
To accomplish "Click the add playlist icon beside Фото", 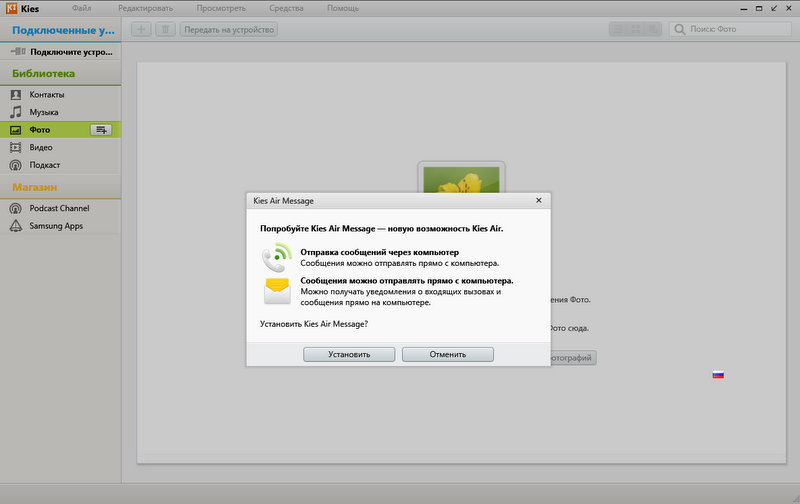I will point(101,130).
